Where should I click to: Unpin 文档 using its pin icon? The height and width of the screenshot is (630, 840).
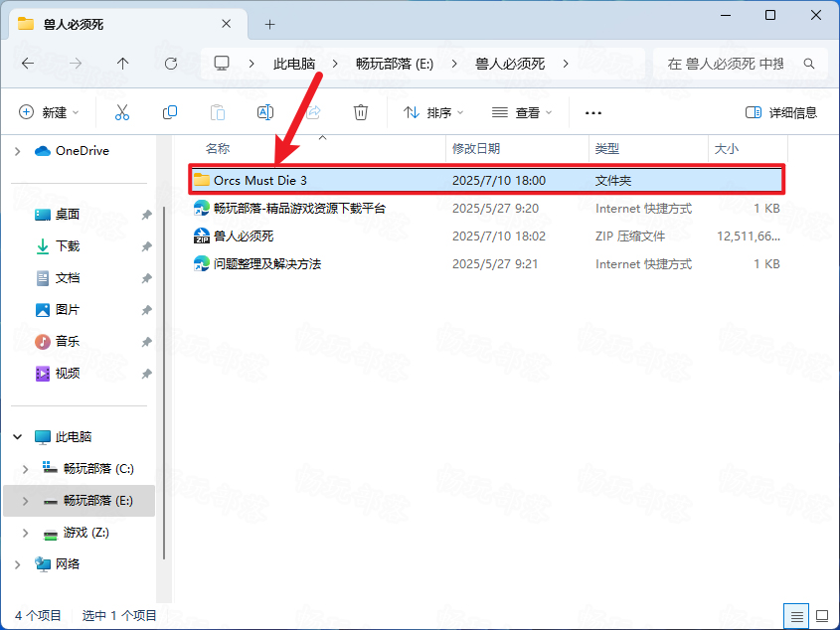(146, 278)
